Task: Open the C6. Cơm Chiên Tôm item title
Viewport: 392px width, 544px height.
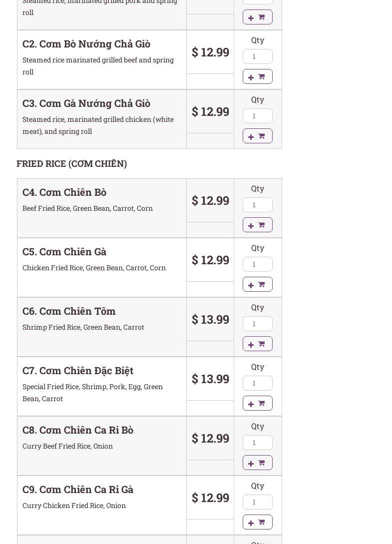Action: point(69,311)
